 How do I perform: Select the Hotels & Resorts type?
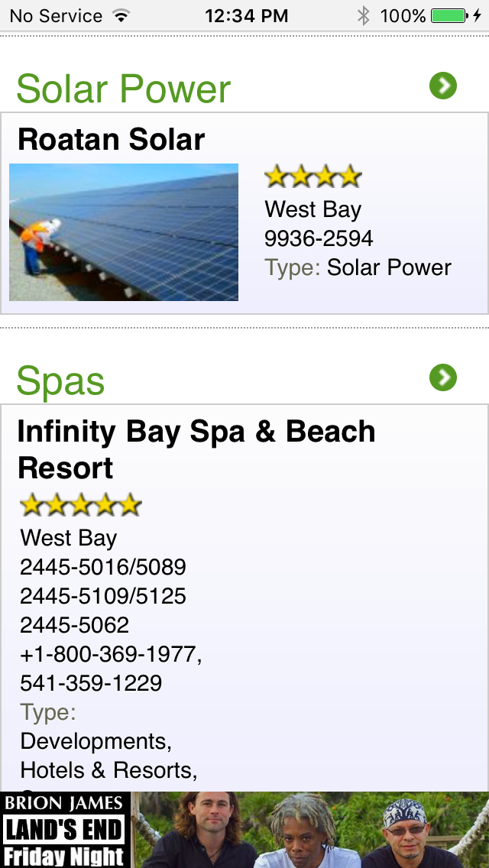108,770
